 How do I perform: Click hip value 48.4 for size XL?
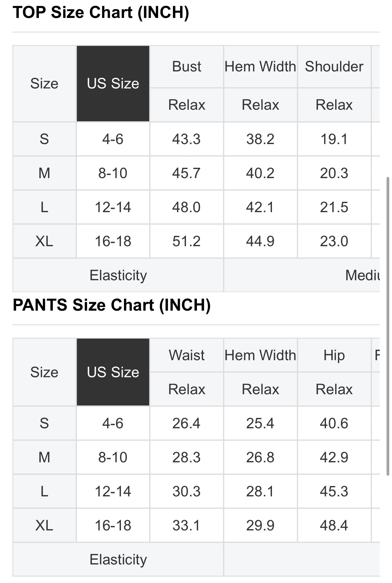pyautogui.click(x=334, y=525)
